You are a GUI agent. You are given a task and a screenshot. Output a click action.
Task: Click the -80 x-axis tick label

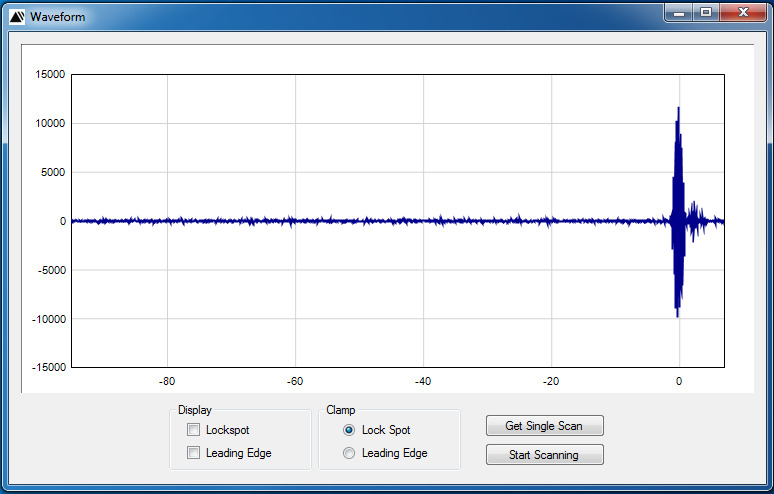[167, 381]
